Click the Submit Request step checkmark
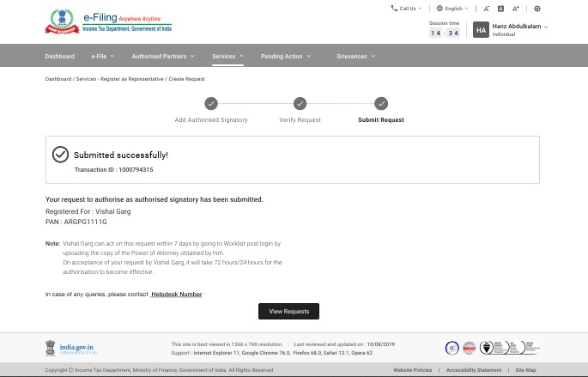 380,103
